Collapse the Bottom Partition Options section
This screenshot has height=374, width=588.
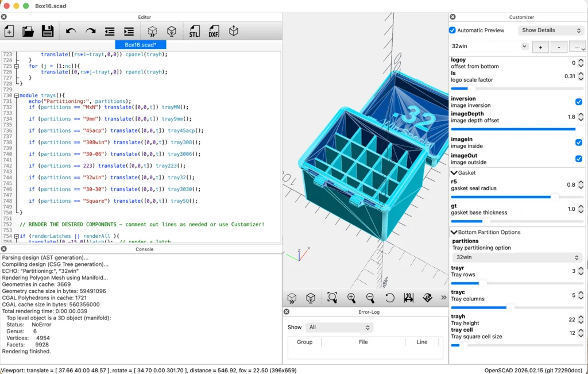pyautogui.click(x=455, y=232)
